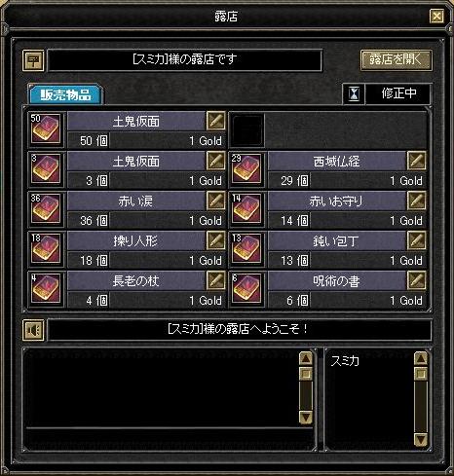
Task: Click the empty item slot
Action: [247, 130]
